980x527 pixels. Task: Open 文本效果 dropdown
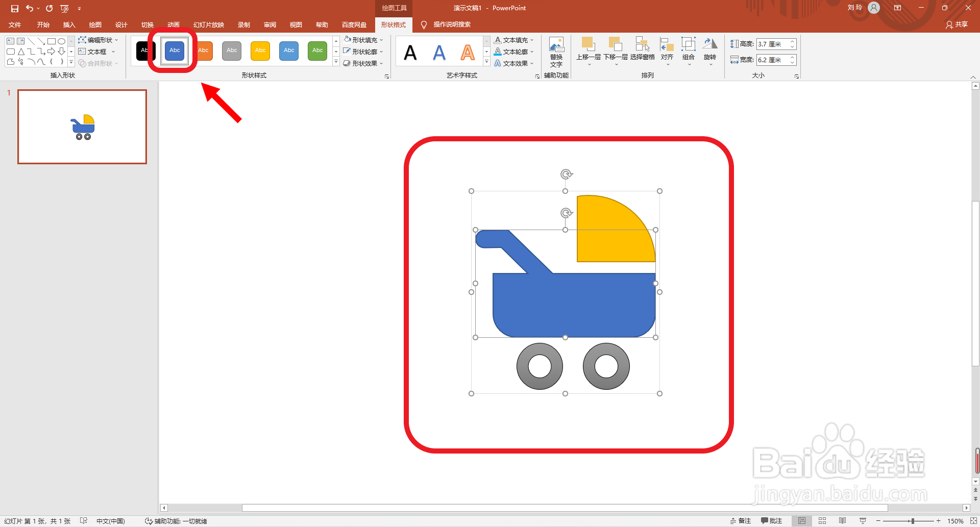coord(514,63)
